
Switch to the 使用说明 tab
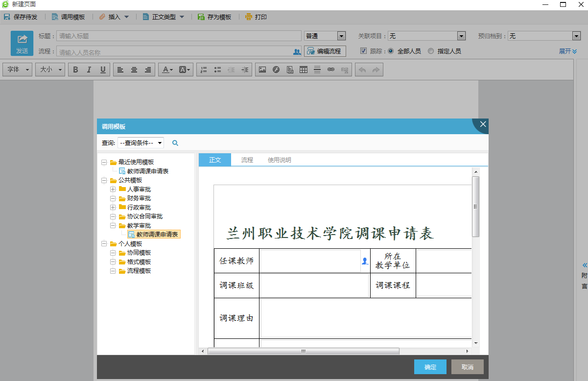[x=280, y=160]
